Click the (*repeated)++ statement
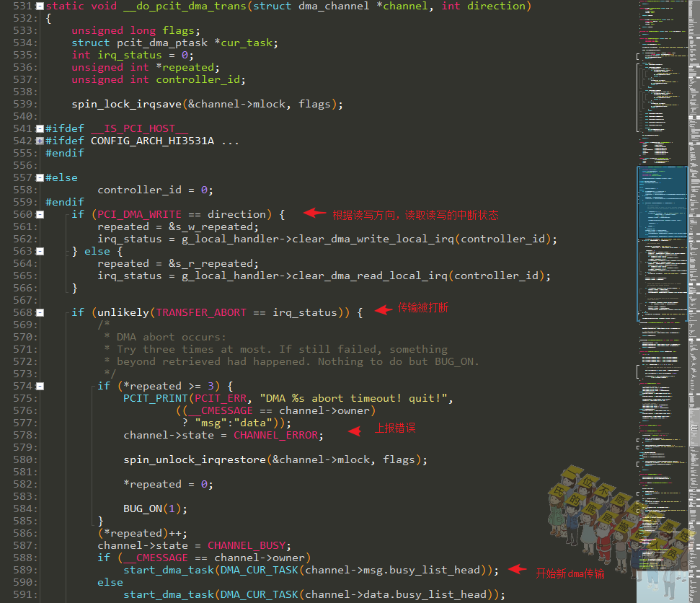700x603 pixels. tap(143, 533)
